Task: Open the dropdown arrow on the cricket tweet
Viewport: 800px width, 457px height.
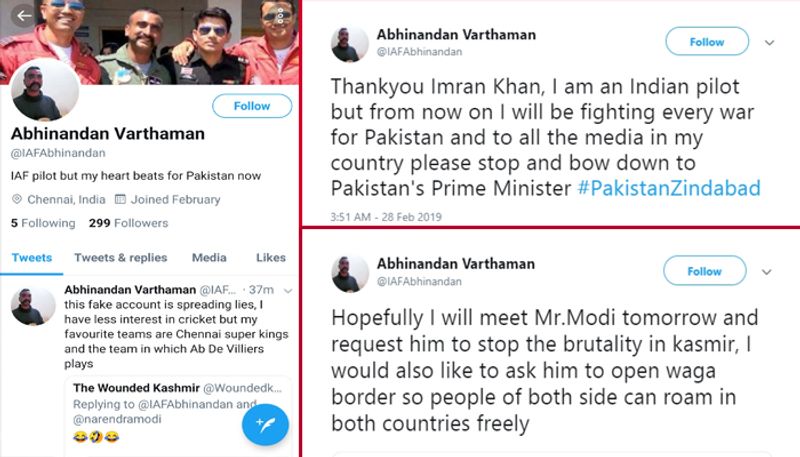Action: coord(288,290)
